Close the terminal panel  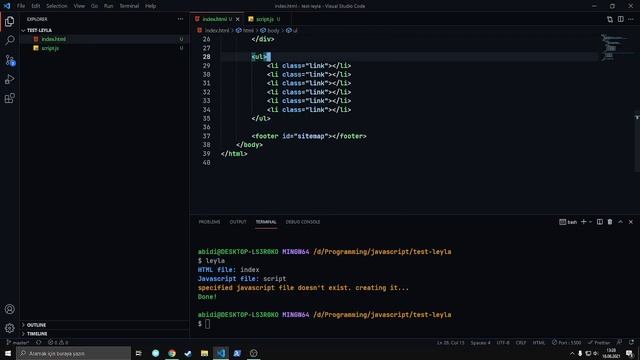[x=631, y=222]
